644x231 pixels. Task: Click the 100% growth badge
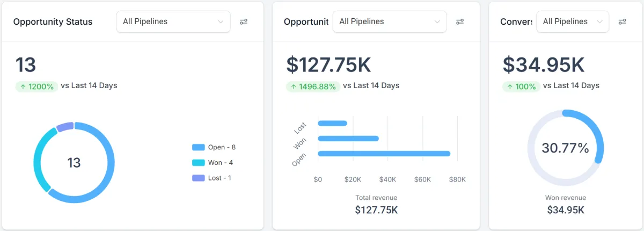coord(521,86)
